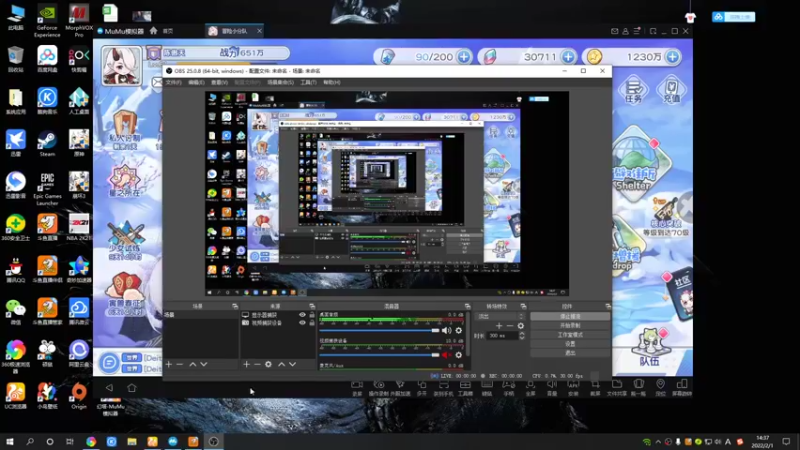Viewport: 800px width, 450px height.
Task: Click the Stop Streaming button in OBS
Action: tap(570, 316)
